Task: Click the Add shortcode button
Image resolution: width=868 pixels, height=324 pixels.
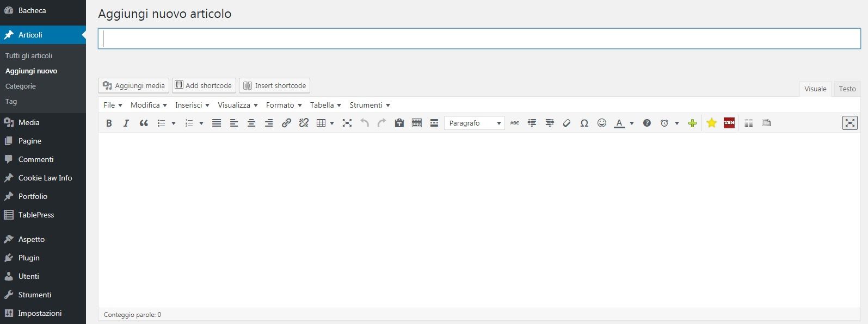Action: pos(204,85)
